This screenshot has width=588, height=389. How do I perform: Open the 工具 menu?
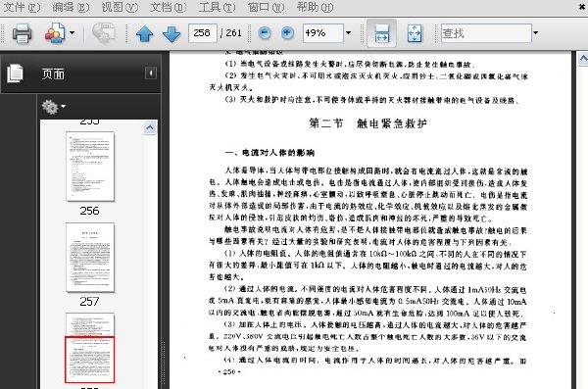218,7
